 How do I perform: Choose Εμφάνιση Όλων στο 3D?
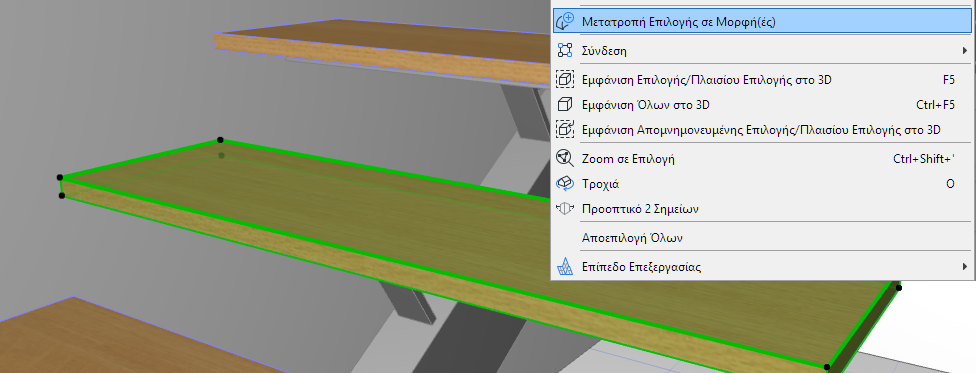click(761, 105)
